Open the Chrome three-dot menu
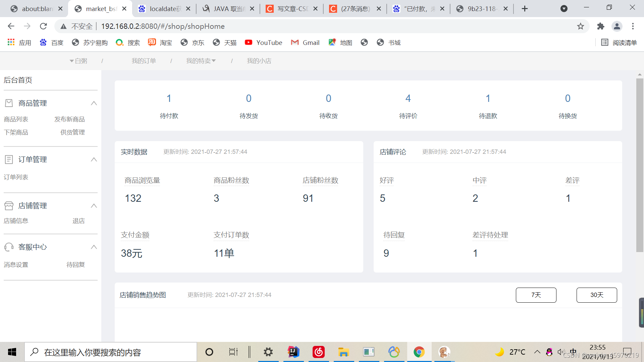This screenshot has height=362, width=644. coord(633,26)
